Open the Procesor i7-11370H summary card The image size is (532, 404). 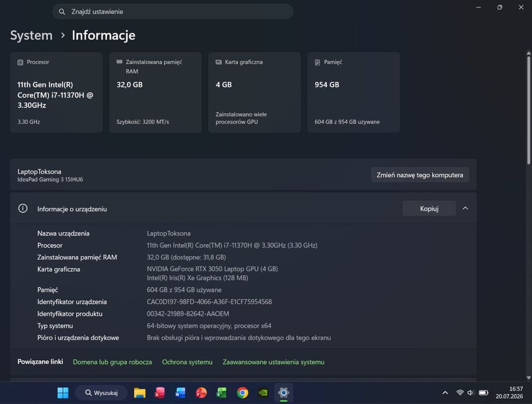click(57, 92)
